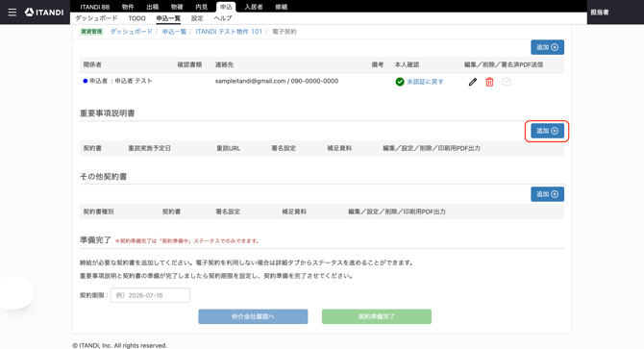Click the 契約書種別 column header

(x=99, y=212)
